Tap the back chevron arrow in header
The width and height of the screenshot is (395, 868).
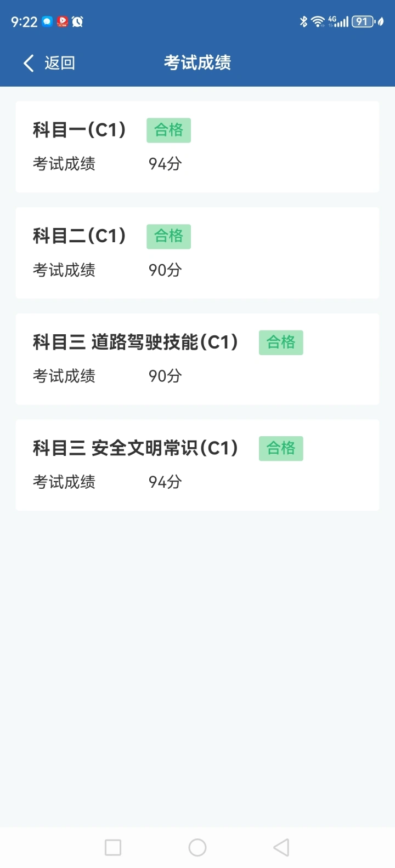click(29, 63)
